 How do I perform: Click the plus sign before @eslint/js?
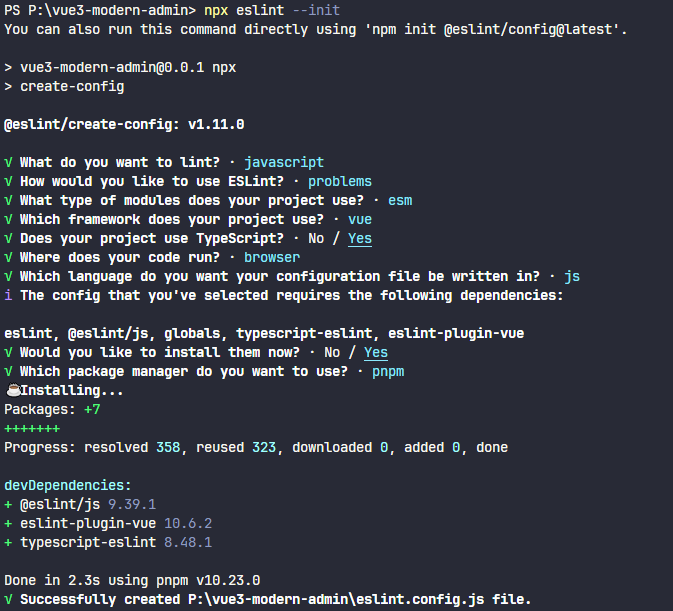[8, 504]
